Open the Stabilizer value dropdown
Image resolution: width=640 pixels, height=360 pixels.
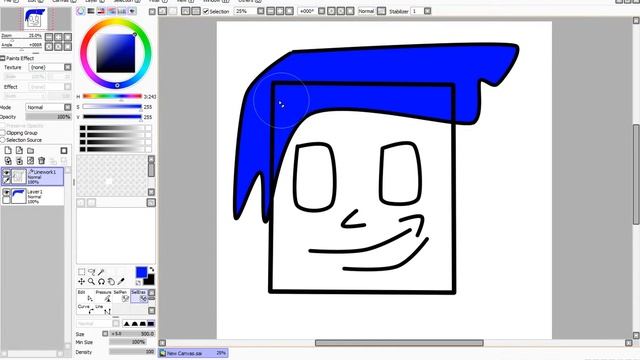tap(427, 11)
